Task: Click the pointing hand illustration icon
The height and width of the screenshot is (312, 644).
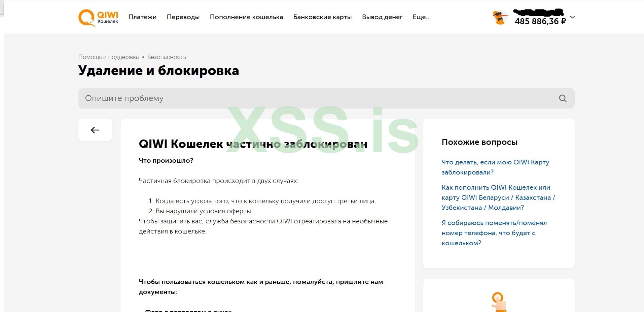Action: [499, 302]
